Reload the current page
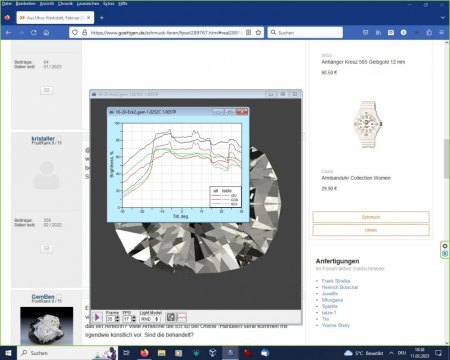 point(34,33)
